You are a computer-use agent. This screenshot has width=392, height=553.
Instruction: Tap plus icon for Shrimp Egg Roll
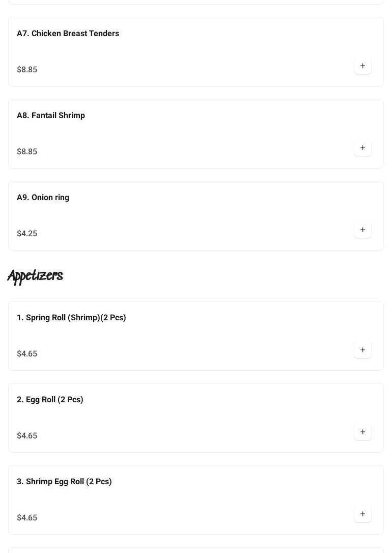pyautogui.click(x=362, y=514)
